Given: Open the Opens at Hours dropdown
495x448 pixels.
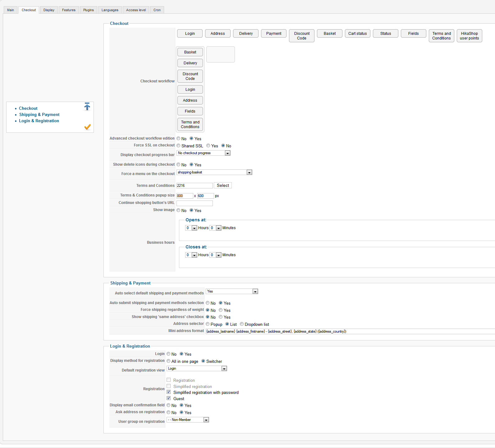Looking at the screenshot, I should 191,228.
